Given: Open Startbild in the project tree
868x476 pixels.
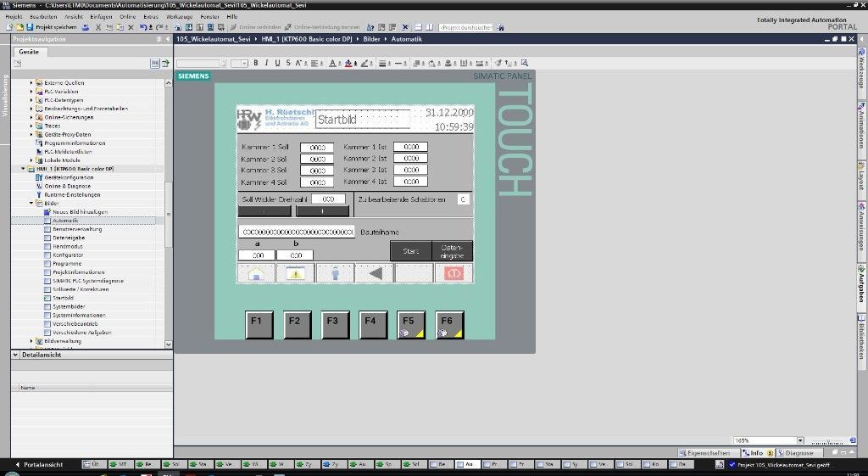Looking at the screenshot, I should (64, 298).
